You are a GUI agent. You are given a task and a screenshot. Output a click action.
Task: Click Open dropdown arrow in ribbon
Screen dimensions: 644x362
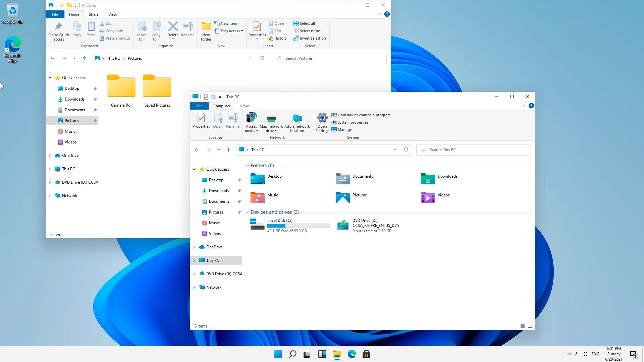(x=287, y=23)
